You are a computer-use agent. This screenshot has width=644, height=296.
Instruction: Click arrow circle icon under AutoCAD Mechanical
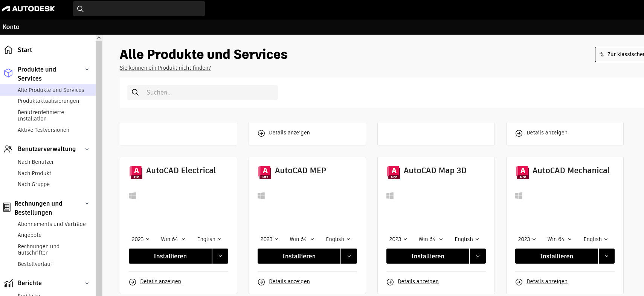519,282
